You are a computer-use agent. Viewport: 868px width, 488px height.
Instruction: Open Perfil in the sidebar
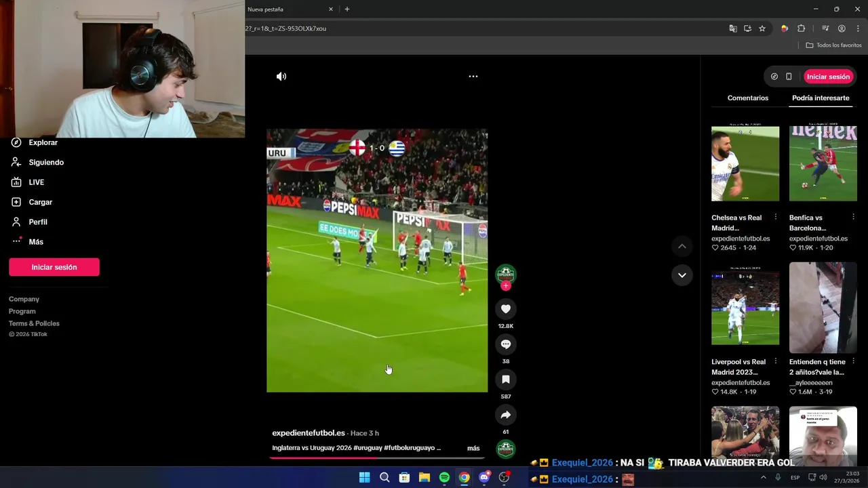(29, 222)
